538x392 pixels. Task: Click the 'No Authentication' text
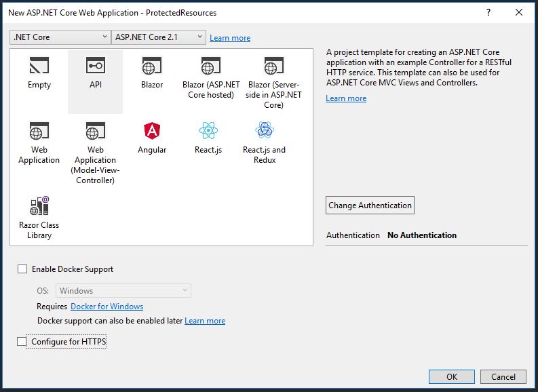pos(422,235)
